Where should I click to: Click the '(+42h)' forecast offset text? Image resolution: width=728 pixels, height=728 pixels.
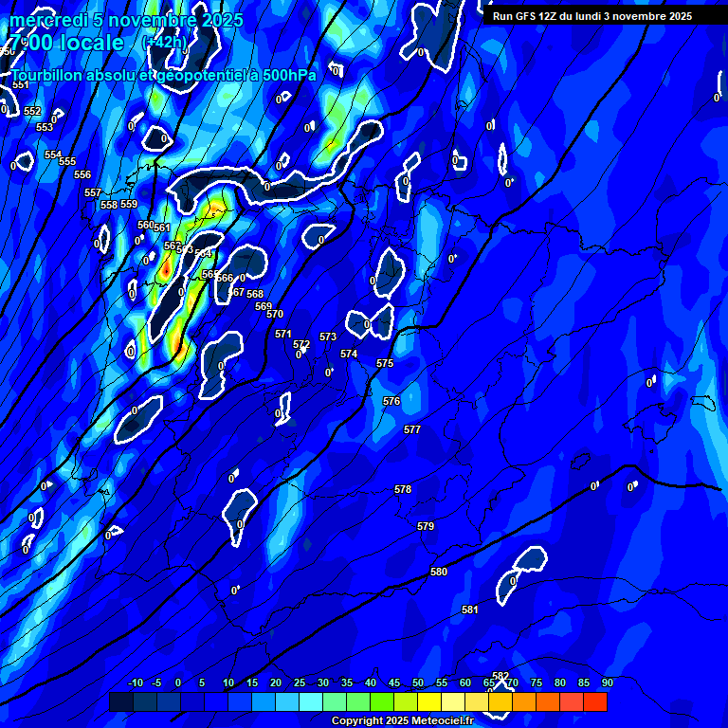click(x=166, y=43)
